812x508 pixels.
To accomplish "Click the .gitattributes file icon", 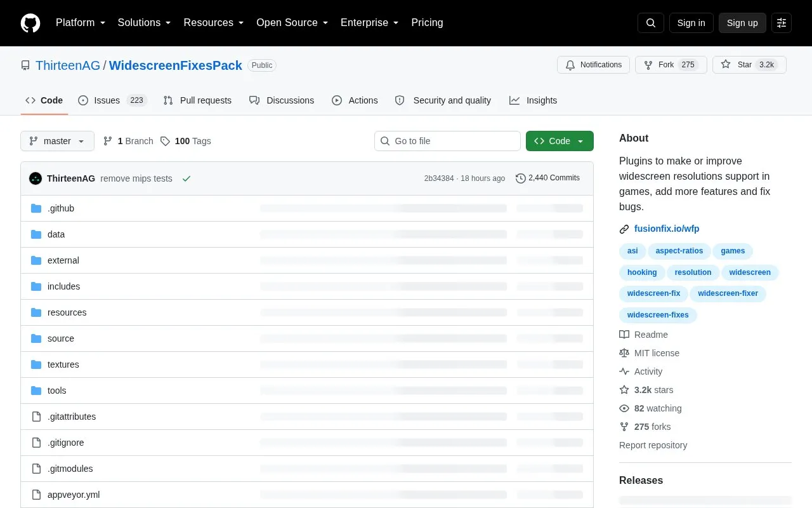I will pyautogui.click(x=36, y=417).
